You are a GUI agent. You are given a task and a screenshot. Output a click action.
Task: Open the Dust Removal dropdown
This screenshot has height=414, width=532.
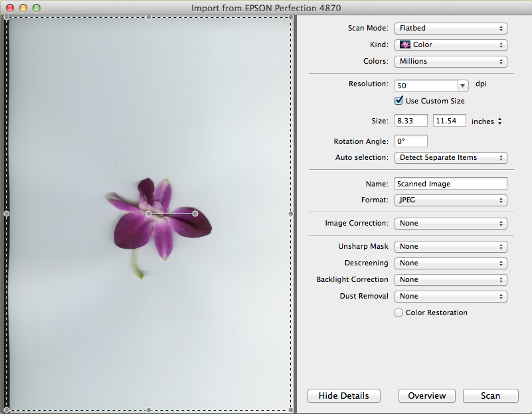(x=450, y=296)
